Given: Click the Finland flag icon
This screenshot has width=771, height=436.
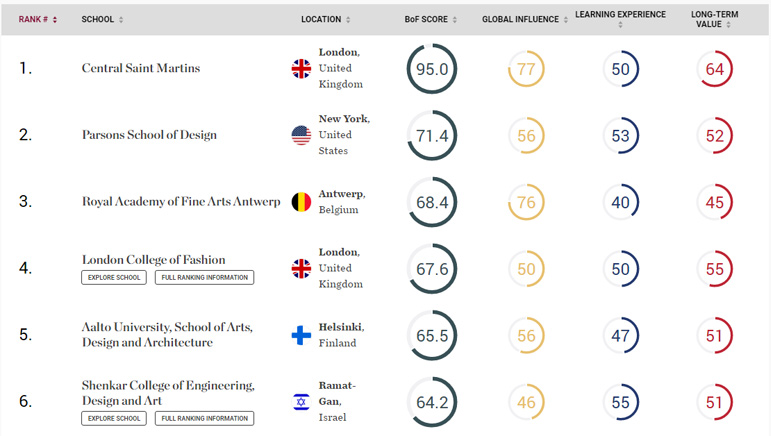Looking at the screenshot, I should (301, 335).
